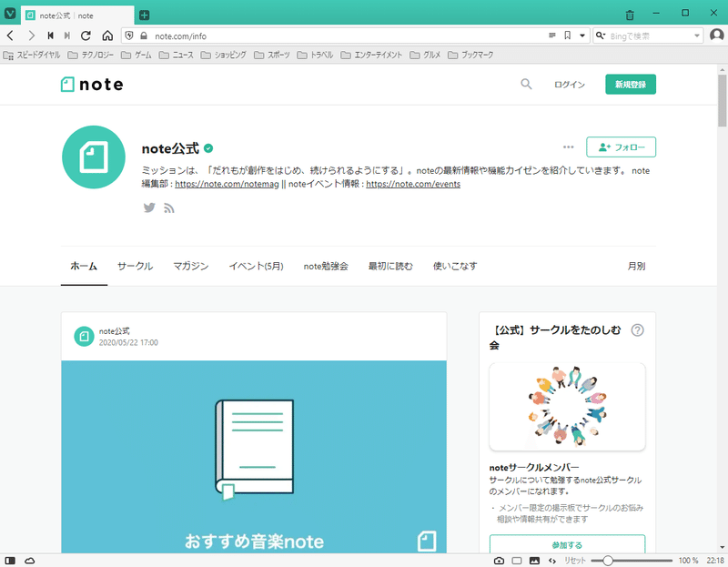Viewport: 728px width, 567px height.
Task: Open the おすすめ音楽note article image
Action: (x=254, y=457)
